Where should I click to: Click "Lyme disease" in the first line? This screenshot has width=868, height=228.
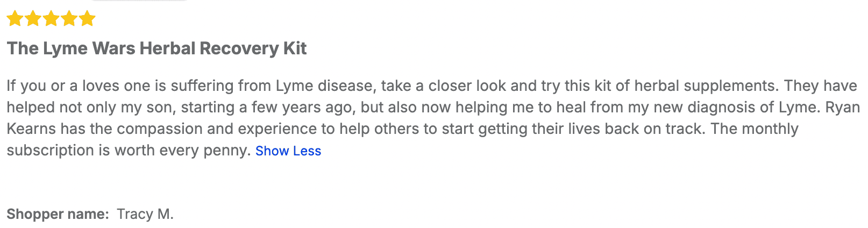click(x=324, y=86)
